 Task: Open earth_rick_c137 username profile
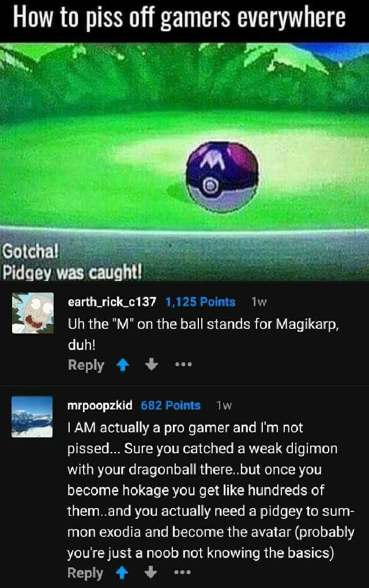click(112, 302)
